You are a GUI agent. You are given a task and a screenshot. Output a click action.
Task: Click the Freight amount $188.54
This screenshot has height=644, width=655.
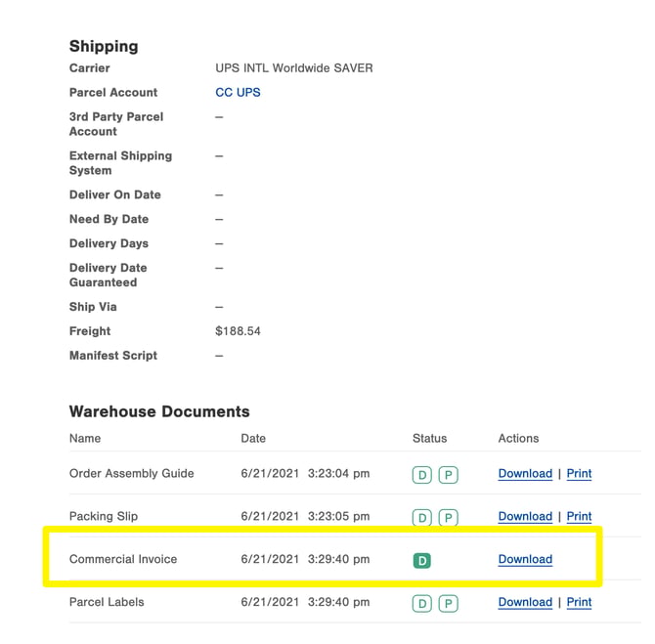[x=238, y=331]
